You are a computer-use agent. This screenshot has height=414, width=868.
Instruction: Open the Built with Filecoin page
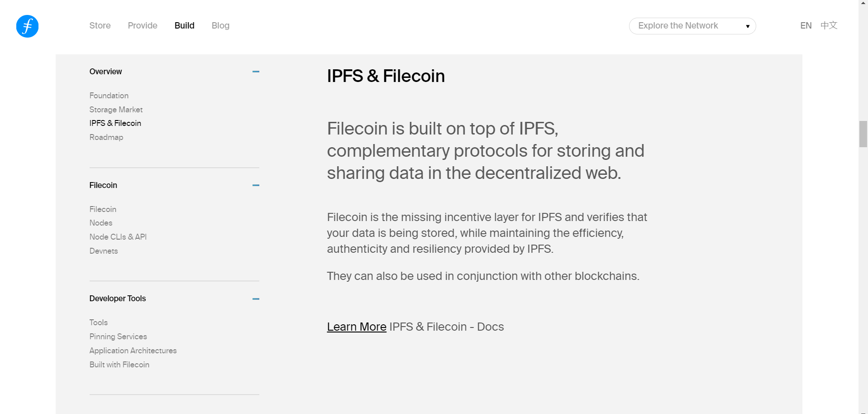pyautogui.click(x=119, y=365)
